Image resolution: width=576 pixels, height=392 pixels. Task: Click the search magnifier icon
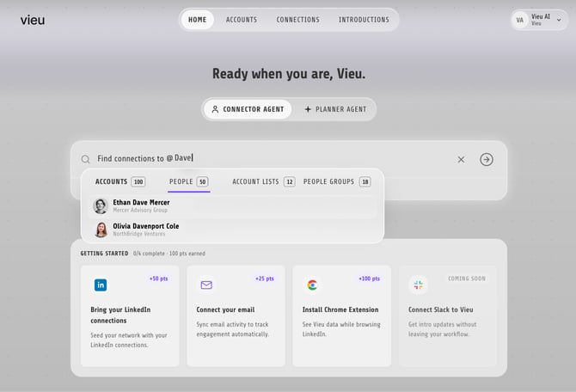pyautogui.click(x=86, y=159)
